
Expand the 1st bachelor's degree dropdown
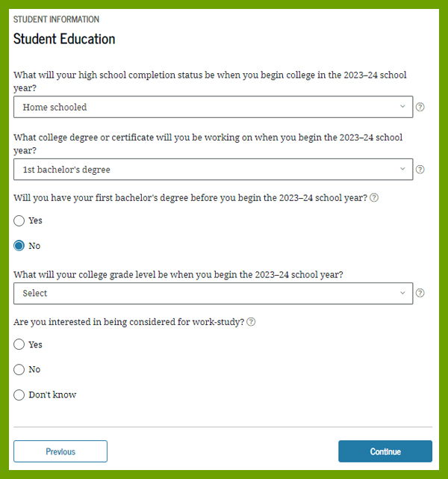(213, 169)
